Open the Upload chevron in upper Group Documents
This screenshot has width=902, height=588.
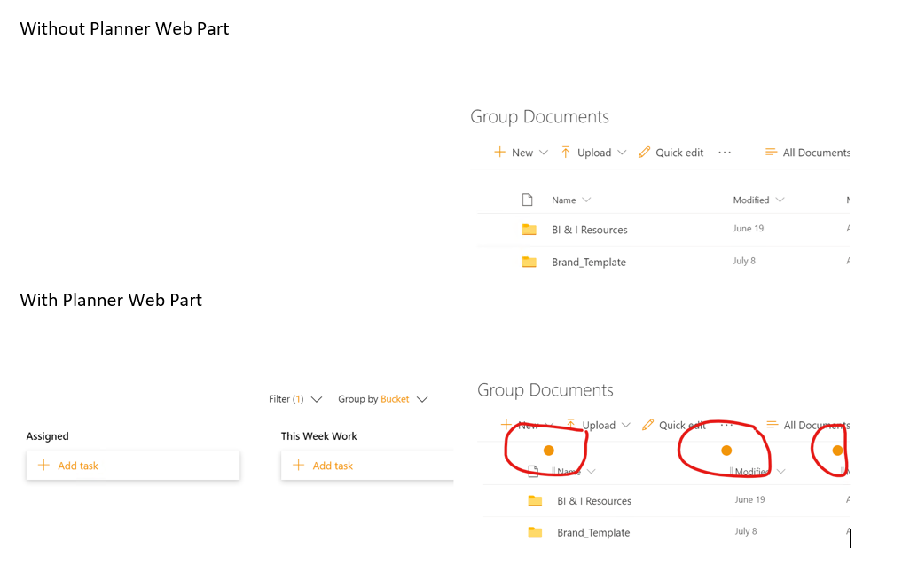(622, 153)
